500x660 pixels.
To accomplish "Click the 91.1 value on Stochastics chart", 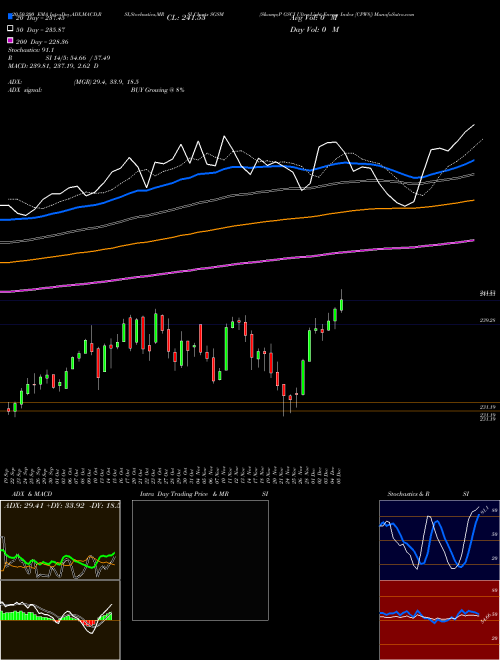I will (483, 510).
